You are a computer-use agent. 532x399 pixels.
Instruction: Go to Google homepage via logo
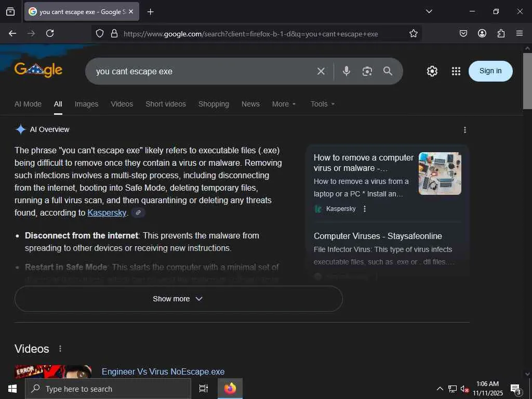pyautogui.click(x=38, y=70)
